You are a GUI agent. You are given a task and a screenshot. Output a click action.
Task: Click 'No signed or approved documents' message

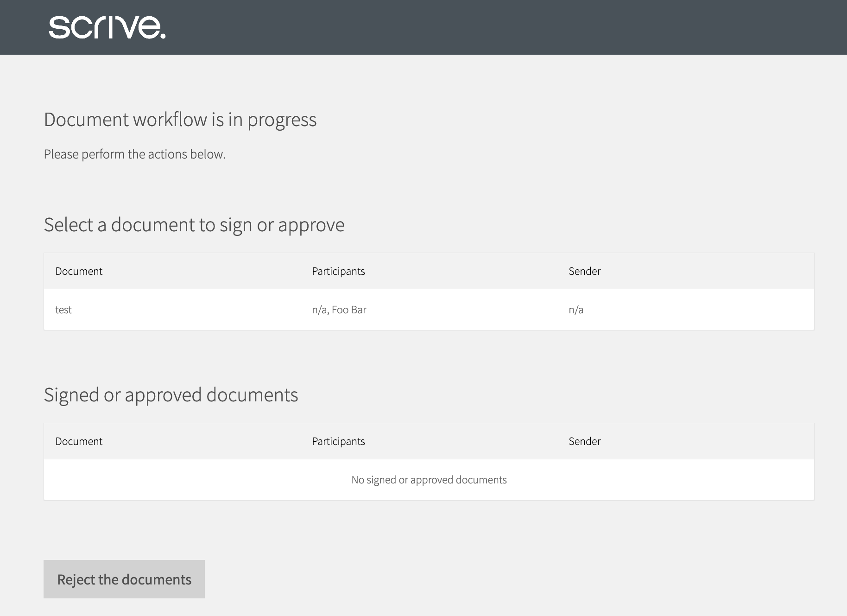[x=429, y=480]
